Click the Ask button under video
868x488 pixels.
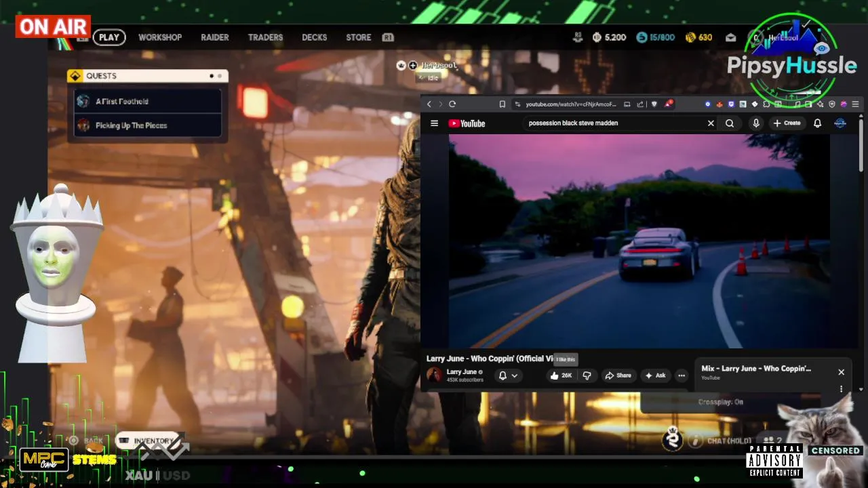[655, 375]
